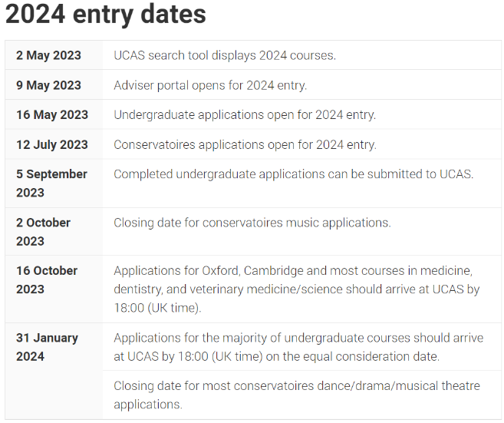The height and width of the screenshot is (423, 504).
Task: Select the '16 May 2023' date cell
Action: [52, 115]
